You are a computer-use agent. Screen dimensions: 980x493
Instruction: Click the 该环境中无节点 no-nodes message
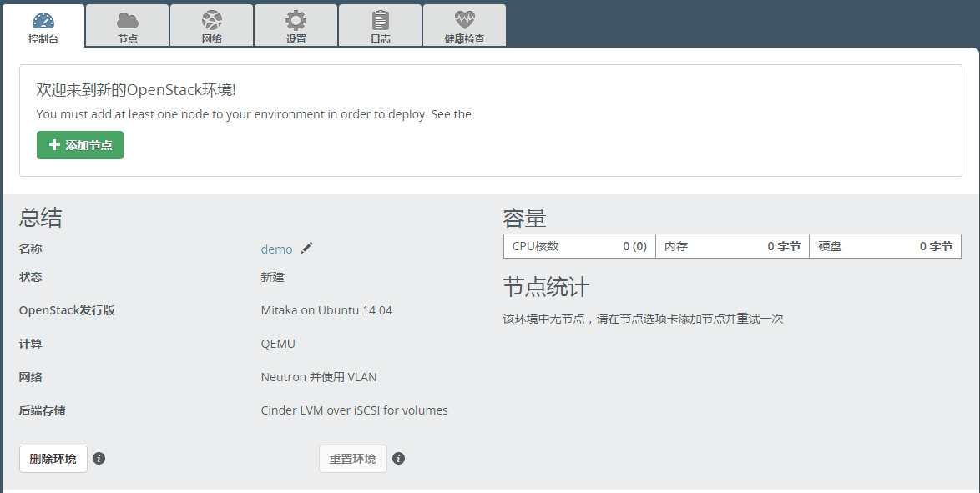(643, 319)
